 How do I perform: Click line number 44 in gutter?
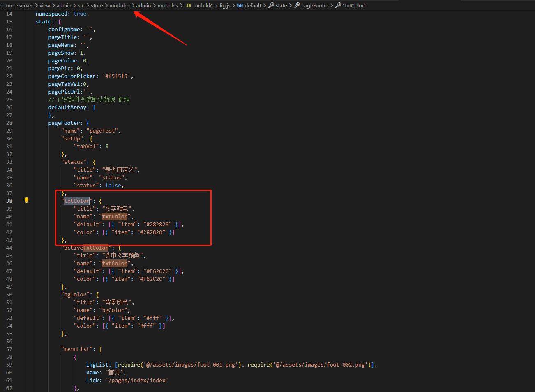[9, 248]
